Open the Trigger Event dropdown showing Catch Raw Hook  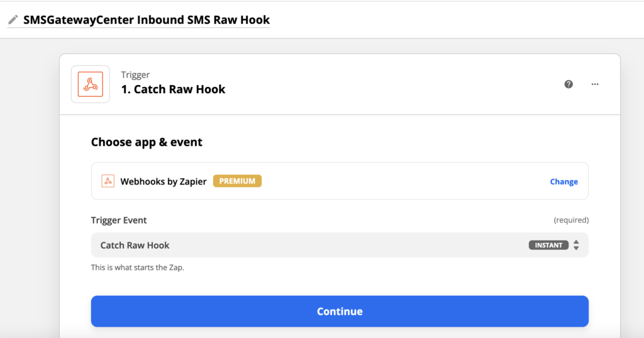coord(302,245)
